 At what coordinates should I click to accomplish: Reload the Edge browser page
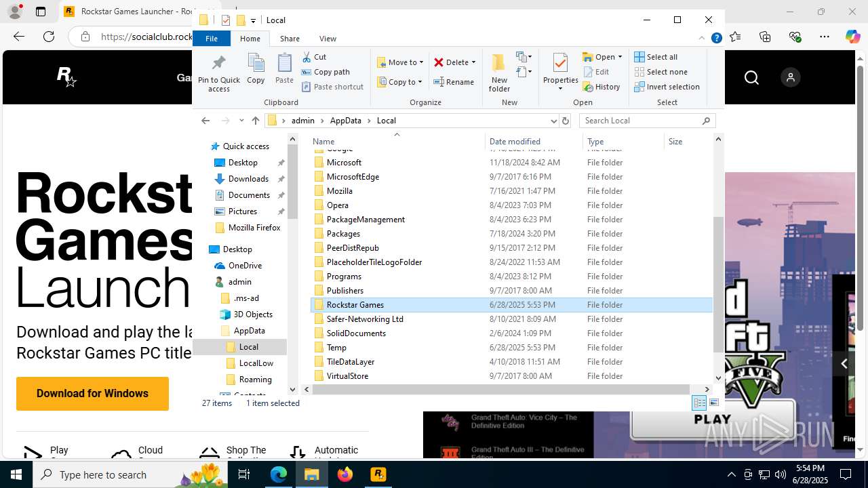click(49, 37)
